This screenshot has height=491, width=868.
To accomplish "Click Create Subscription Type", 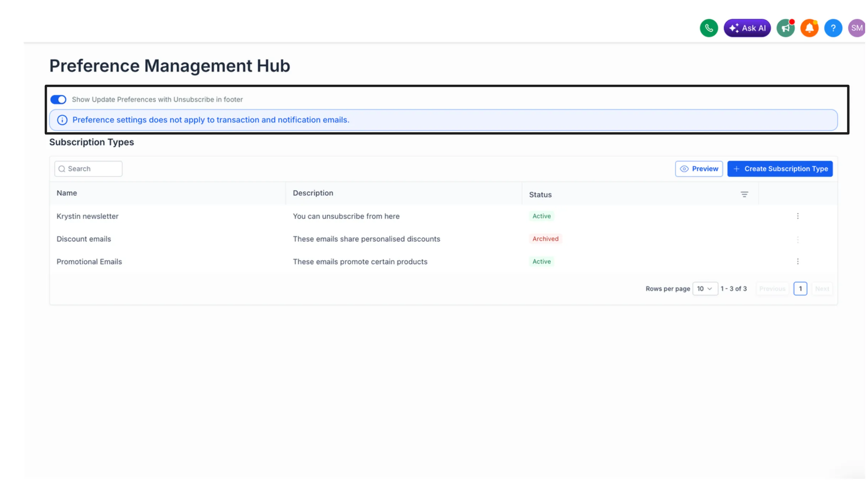I will coord(780,169).
